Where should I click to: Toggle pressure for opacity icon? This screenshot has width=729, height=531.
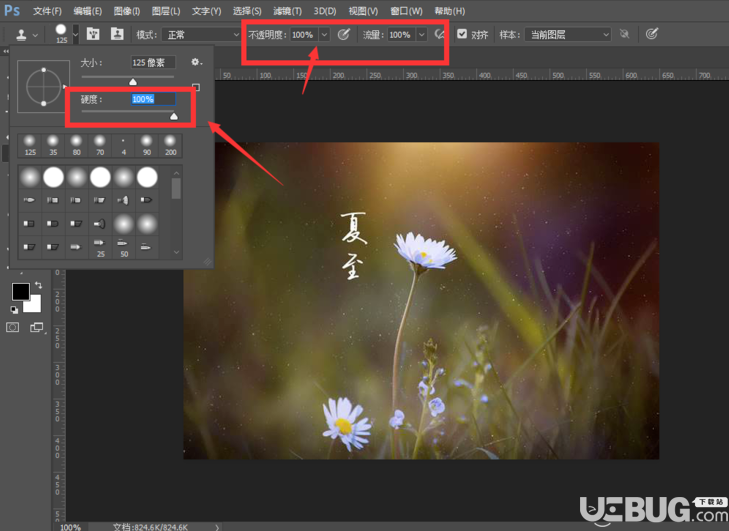(x=344, y=34)
